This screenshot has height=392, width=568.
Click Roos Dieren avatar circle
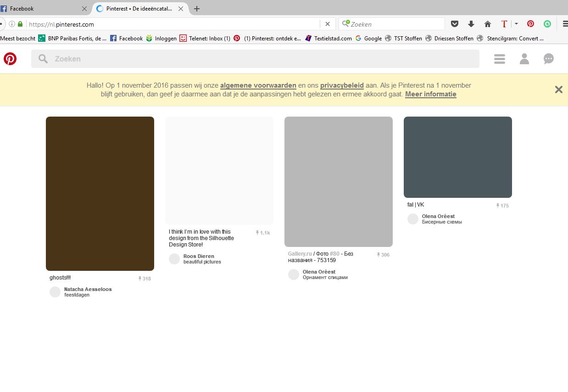[174, 259]
